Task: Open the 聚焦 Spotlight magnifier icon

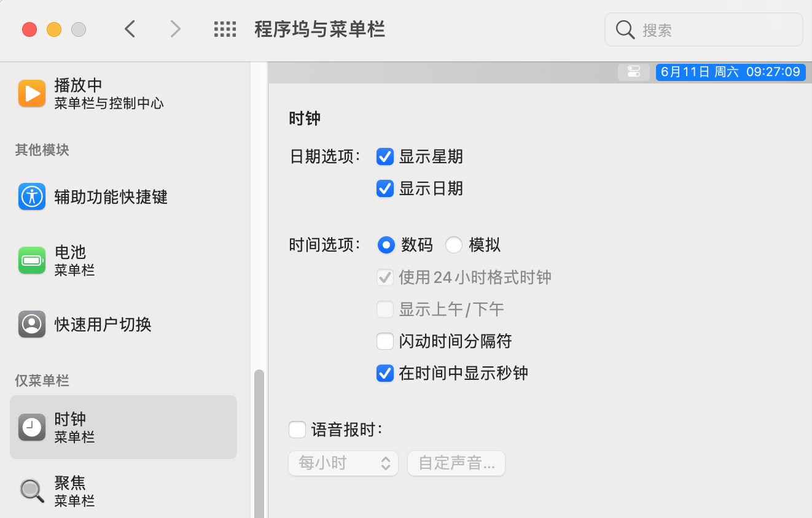Action: coord(32,491)
